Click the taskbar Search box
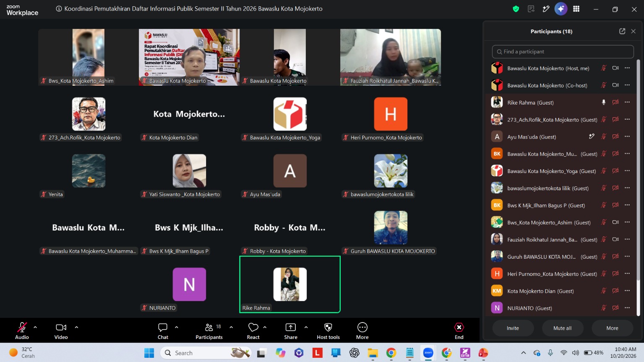The image size is (644, 362). point(206,353)
